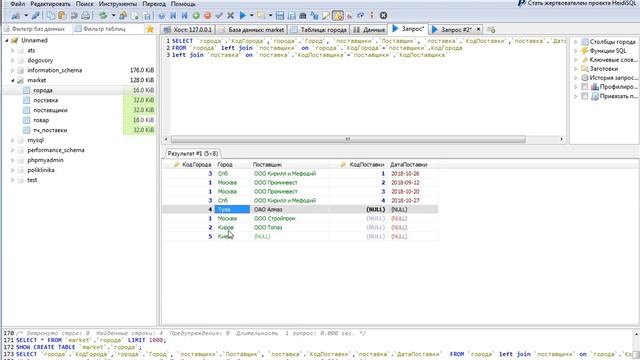
Task: Expand the mysql database node
Action: (x=13, y=140)
